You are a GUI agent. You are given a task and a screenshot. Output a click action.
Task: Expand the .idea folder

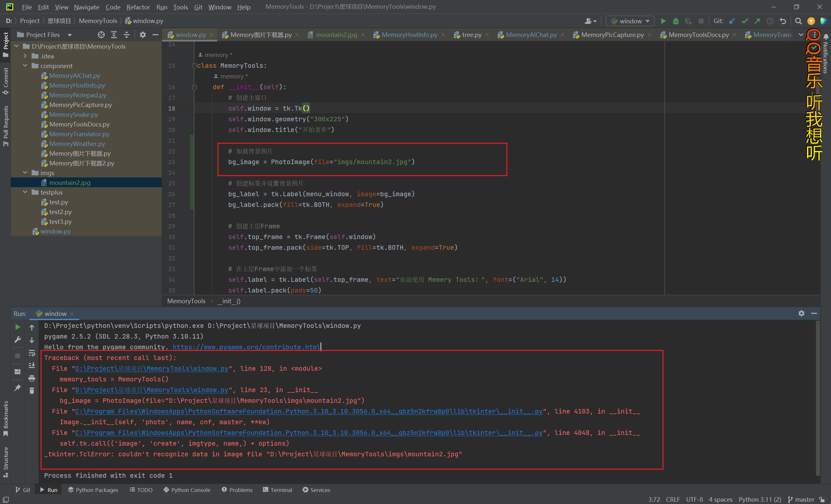coord(25,56)
